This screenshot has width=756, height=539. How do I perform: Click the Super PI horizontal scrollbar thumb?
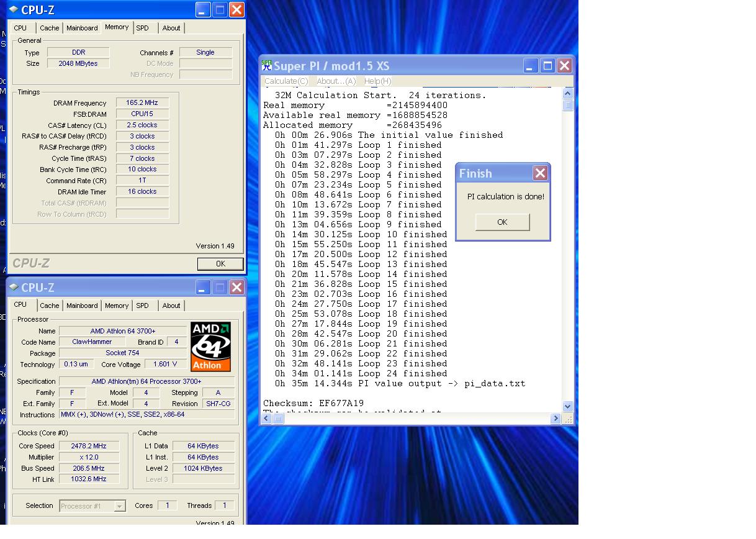pos(278,419)
